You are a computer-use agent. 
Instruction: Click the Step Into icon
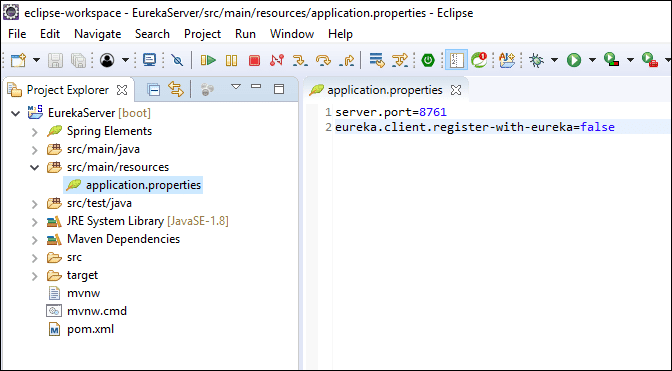coord(300,60)
